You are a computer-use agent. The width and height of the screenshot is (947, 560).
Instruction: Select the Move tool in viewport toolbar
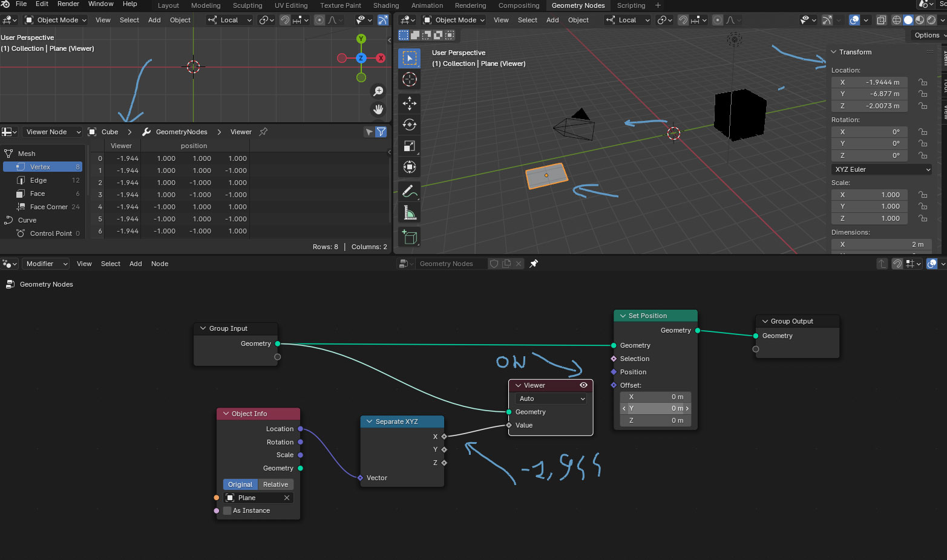pos(410,103)
